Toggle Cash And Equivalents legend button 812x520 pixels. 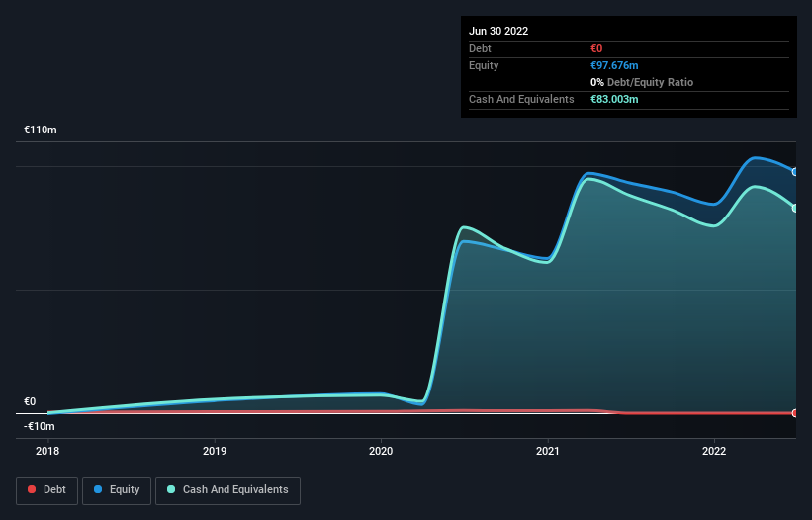coord(227,490)
